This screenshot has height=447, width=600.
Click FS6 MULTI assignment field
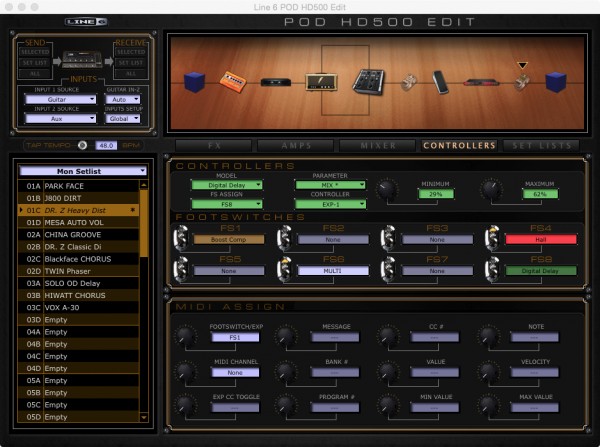pyautogui.click(x=333, y=271)
